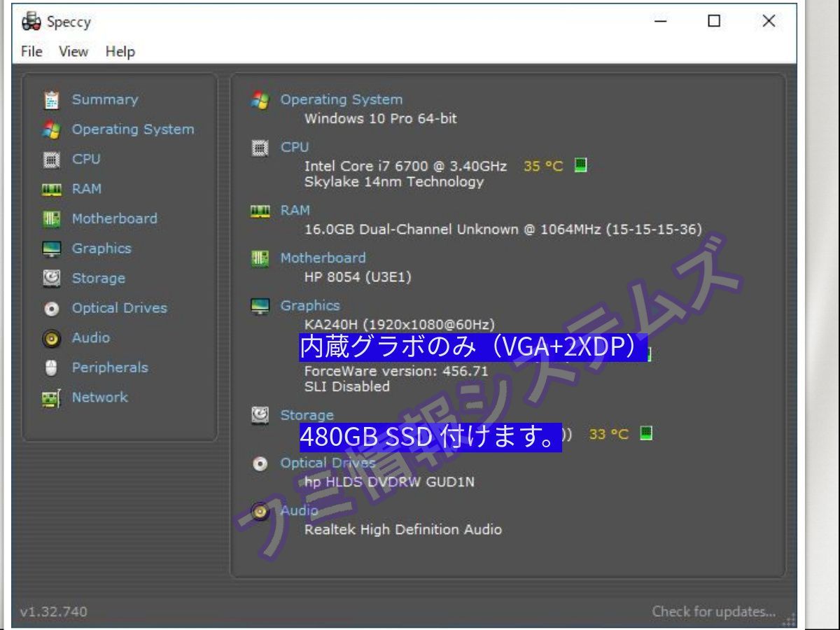
Task: Click the ForceWare version: 456.71 text
Action: coord(396,370)
